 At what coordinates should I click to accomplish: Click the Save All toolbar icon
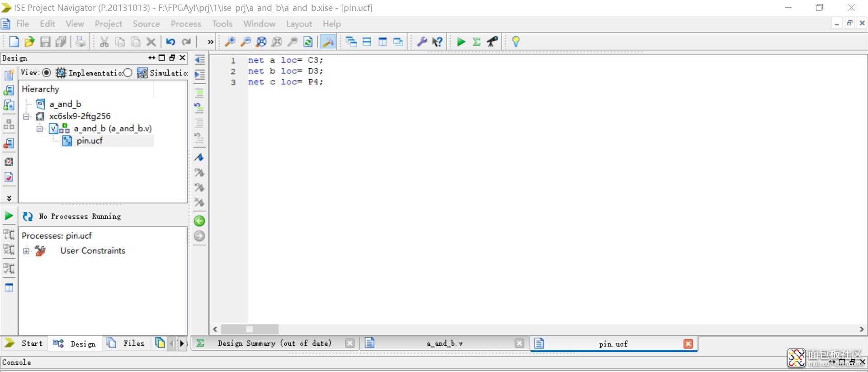61,42
